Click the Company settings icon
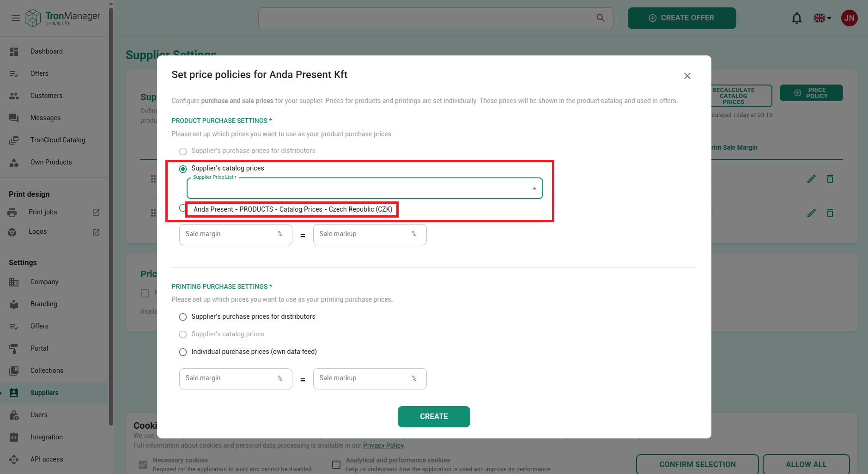 tap(14, 282)
